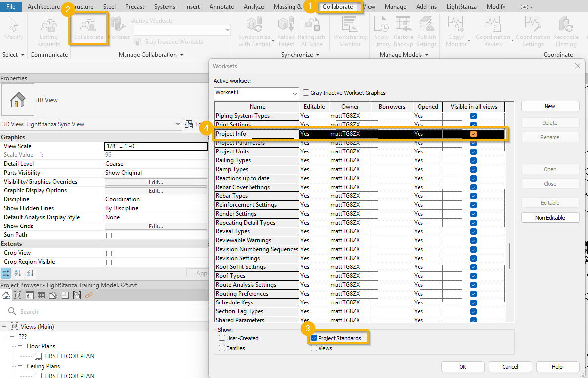Sort properties A to Z
Image resolution: width=588 pixels, height=378 pixels.
pyautogui.click(x=18, y=273)
